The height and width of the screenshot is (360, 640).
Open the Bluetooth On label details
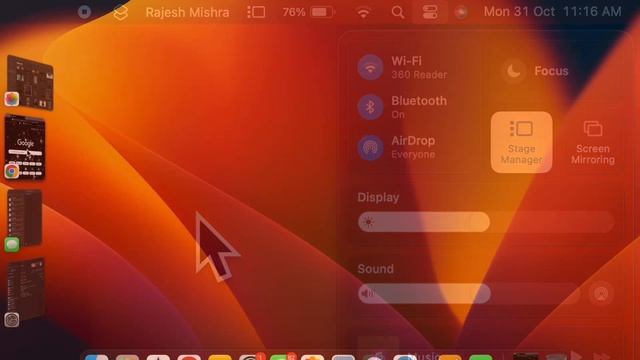coord(419,107)
